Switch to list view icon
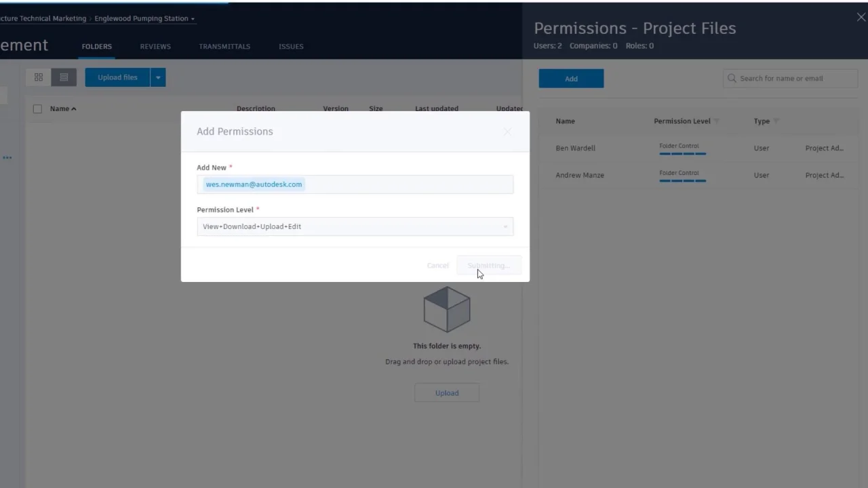The image size is (868, 488). point(64,77)
